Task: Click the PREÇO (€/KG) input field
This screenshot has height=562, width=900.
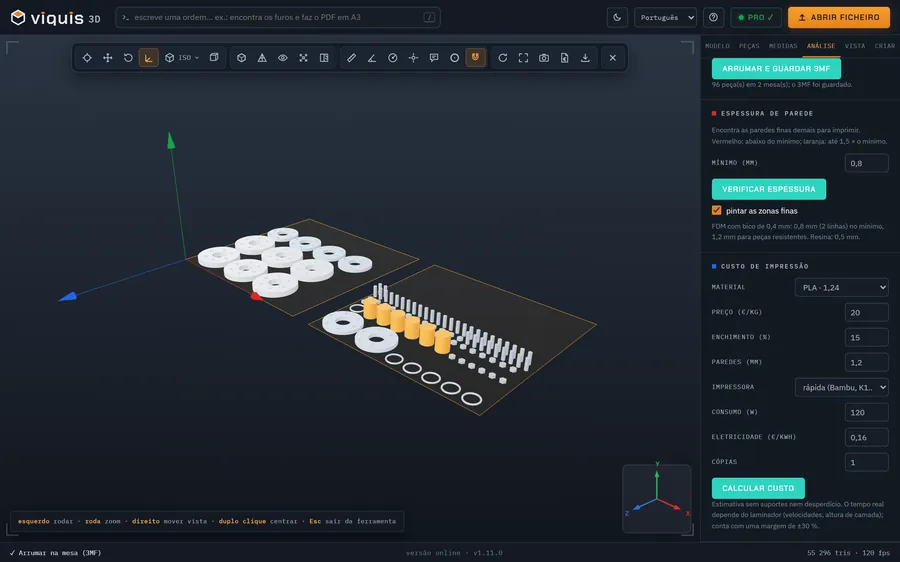Action: (x=866, y=312)
